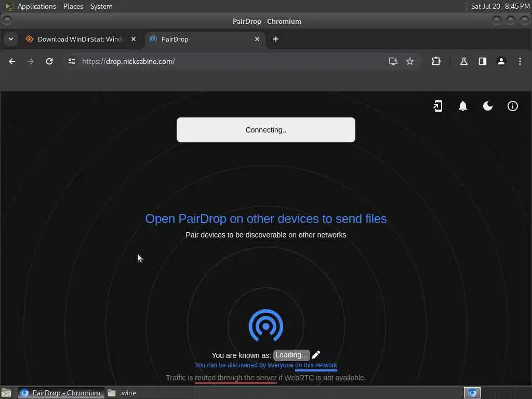Screen dimensions: 532x399
Task: Open the browser profile menu
Action: (x=501, y=61)
